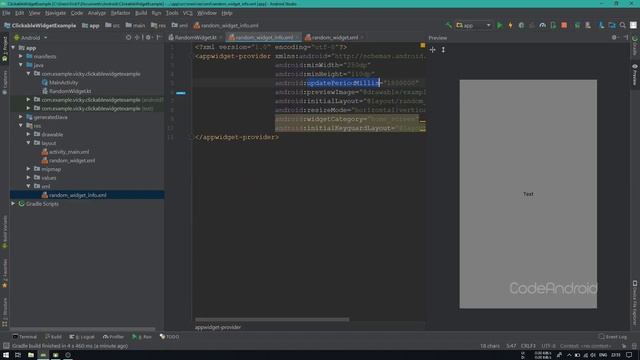Click the appwidget-provider breadcrumb
The width and height of the screenshot is (640, 360).
pos(218,327)
